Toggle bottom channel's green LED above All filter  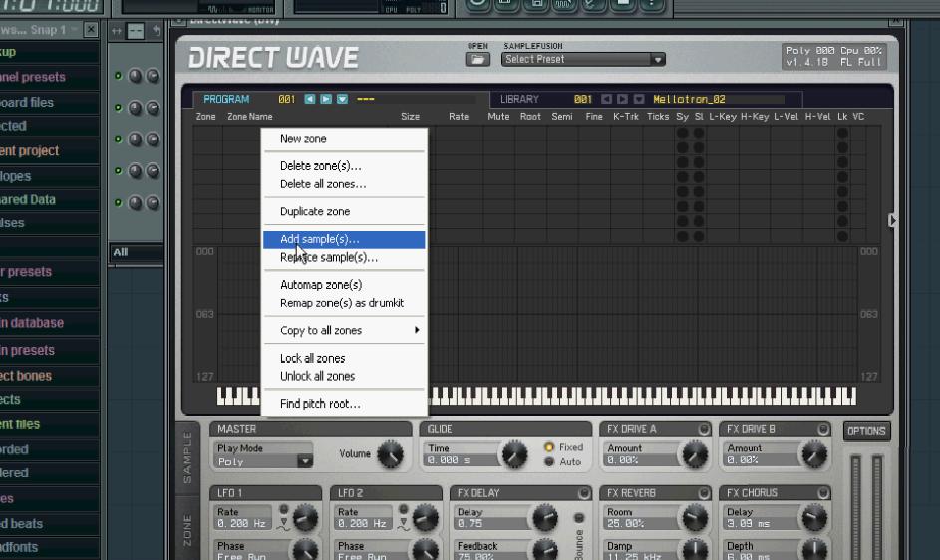click(118, 202)
